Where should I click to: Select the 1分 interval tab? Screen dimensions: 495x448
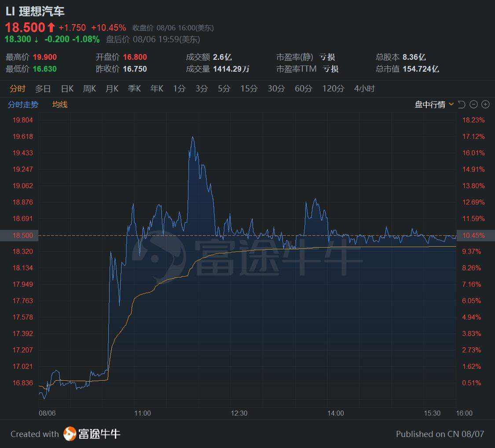pos(180,89)
